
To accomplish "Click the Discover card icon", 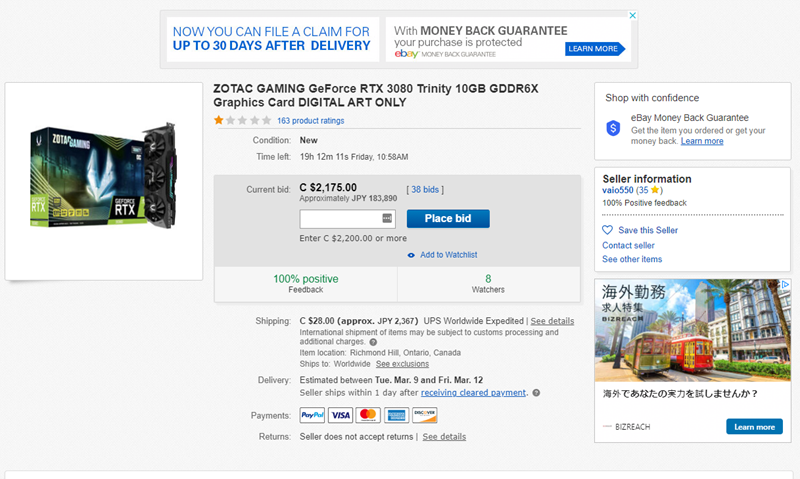I will click(424, 415).
